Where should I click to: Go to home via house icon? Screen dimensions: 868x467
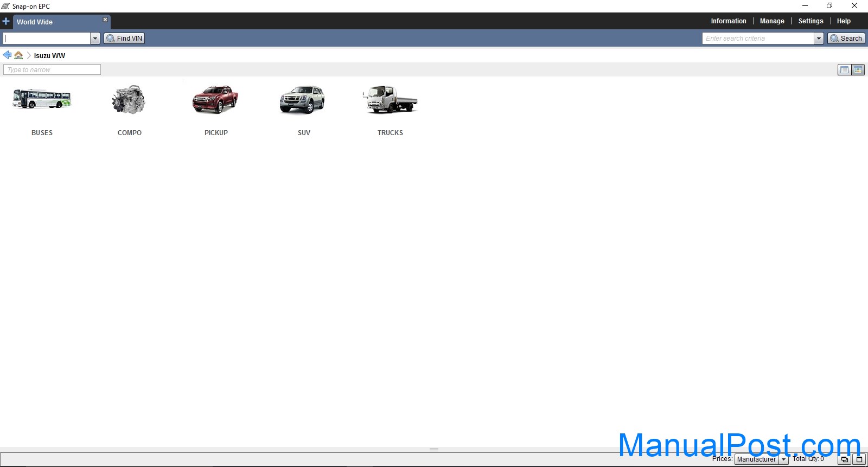pyautogui.click(x=18, y=55)
